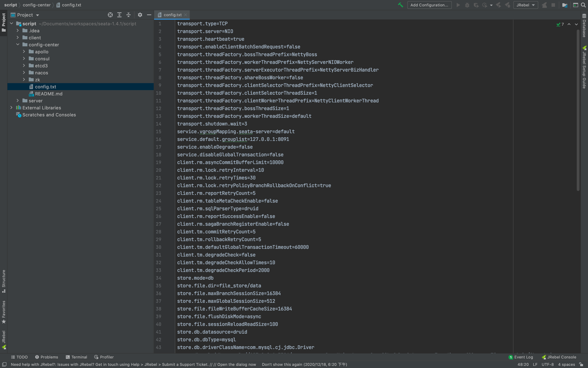Open the JRebel run selector dropdown
The image size is (588, 368).
[526, 5]
